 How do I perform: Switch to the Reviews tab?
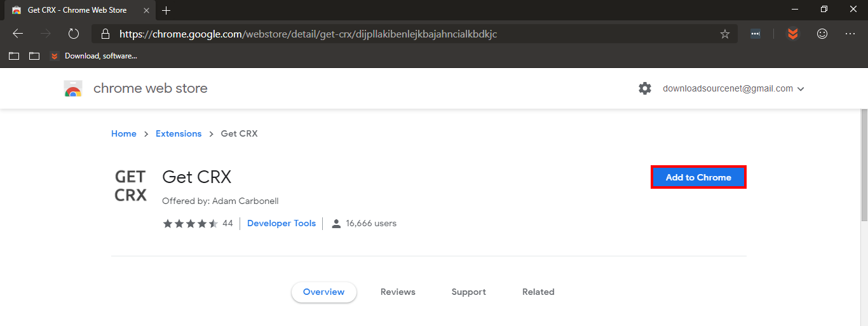pos(398,292)
